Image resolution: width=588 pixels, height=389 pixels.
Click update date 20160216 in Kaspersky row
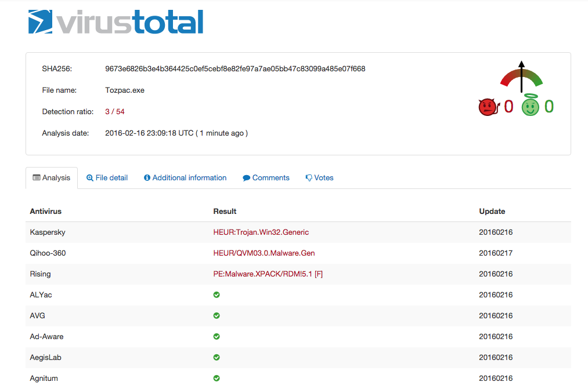496,232
